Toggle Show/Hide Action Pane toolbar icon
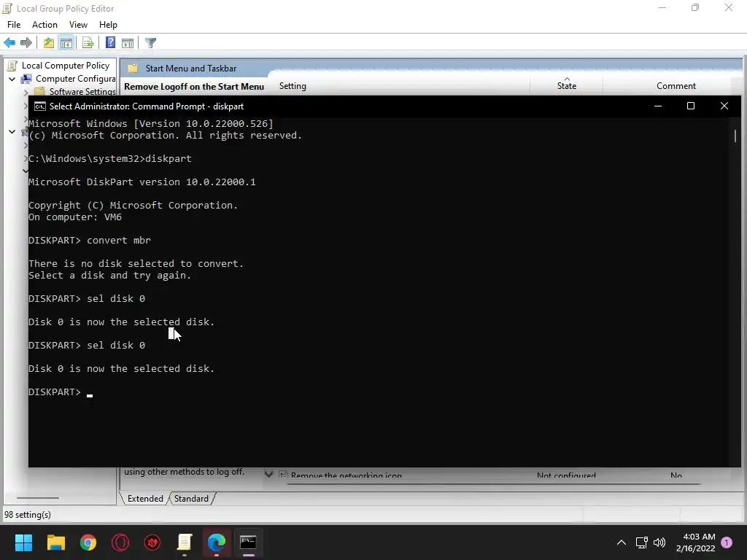 (x=128, y=43)
